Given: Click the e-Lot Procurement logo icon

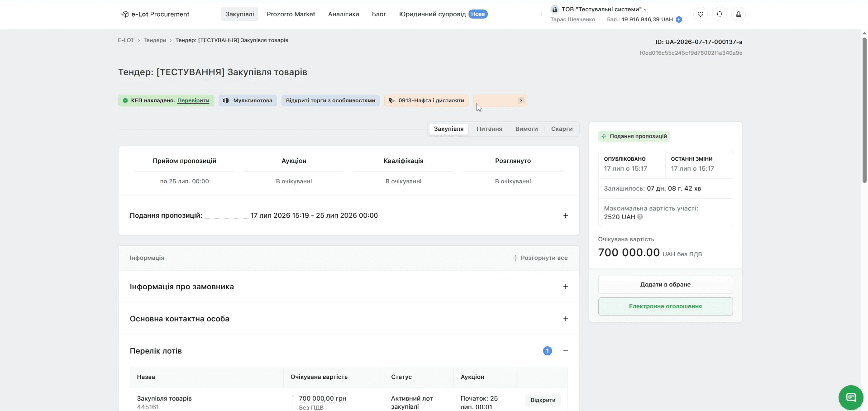Looking at the screenshot, I should tap(125, 14).
